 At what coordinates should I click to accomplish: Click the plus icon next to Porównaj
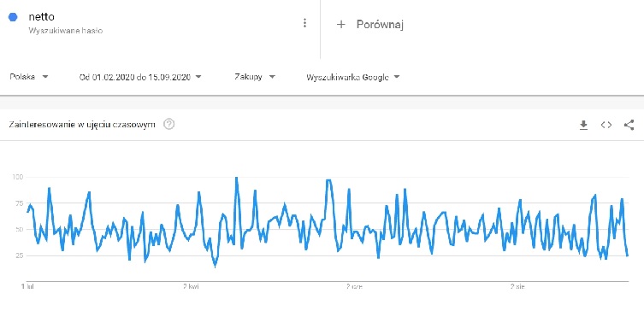click(340, 25)
